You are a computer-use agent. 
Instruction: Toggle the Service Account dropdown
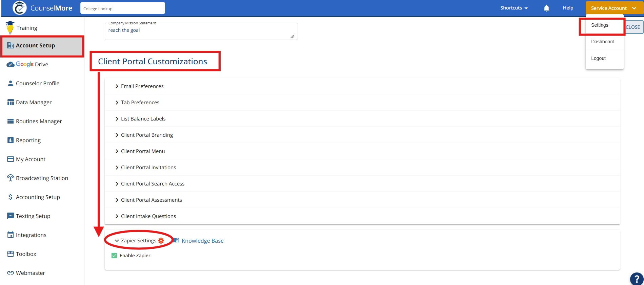(x=614, y=8)
